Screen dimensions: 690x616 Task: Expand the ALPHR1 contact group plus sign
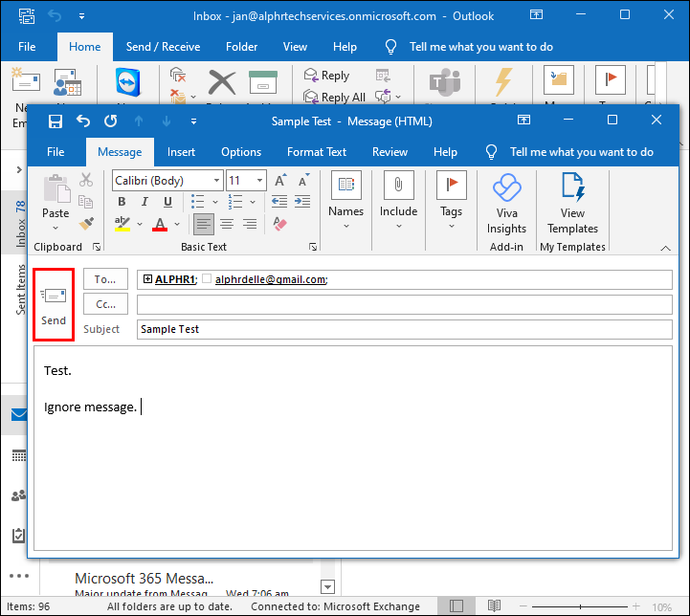tap(147, 279)
